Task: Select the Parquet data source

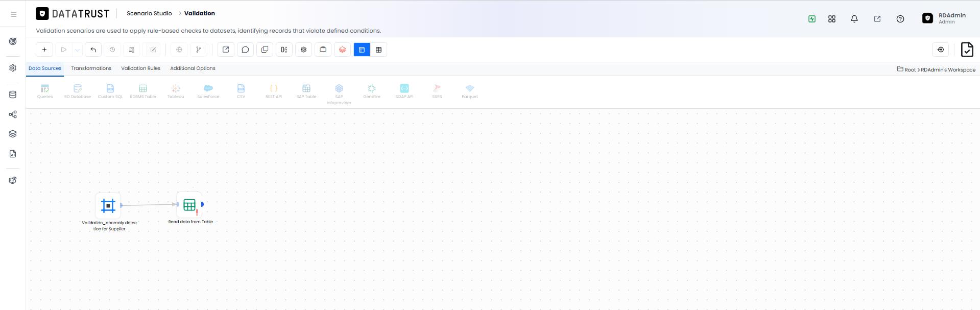Action: point(470,91)
